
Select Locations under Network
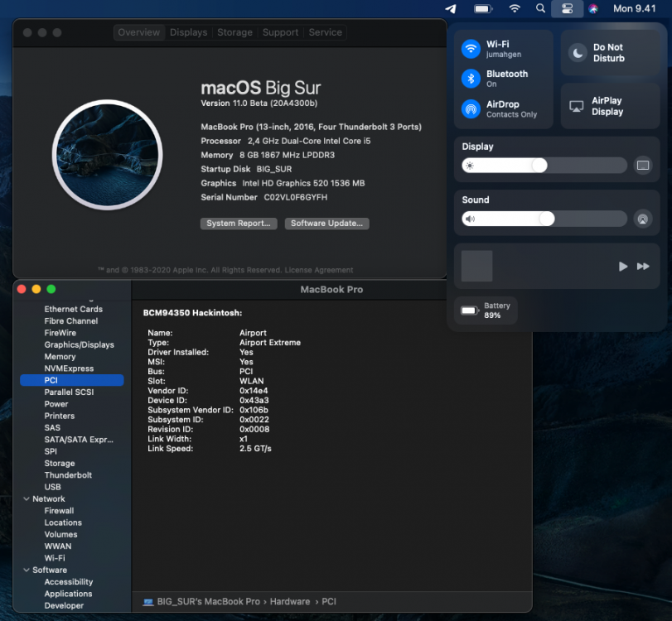[x=63, y=523]
